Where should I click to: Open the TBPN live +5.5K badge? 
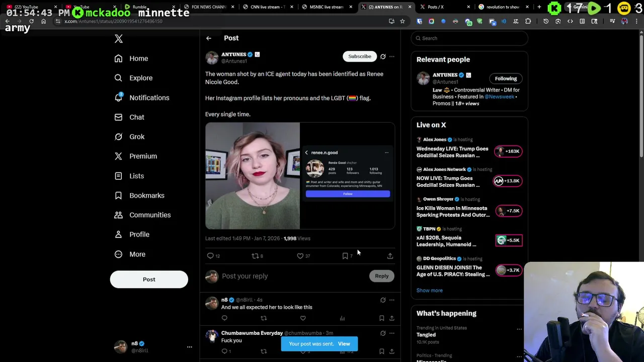[509, 240]
